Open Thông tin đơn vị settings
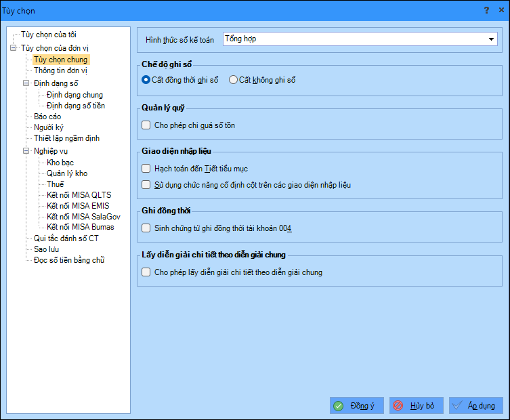The height and width of the screenshot is (420, 510). click(x=60, y=70)
